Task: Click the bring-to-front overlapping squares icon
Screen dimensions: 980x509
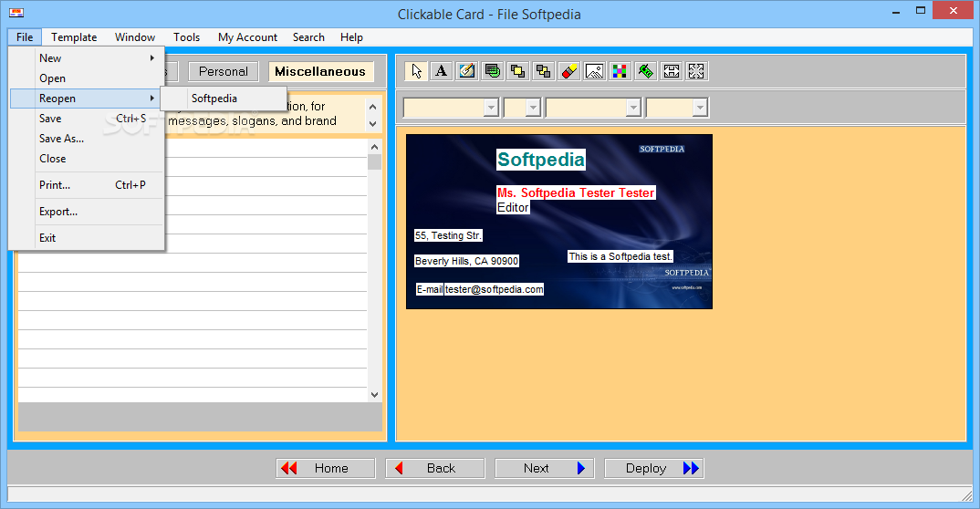Action: point(517,71)
